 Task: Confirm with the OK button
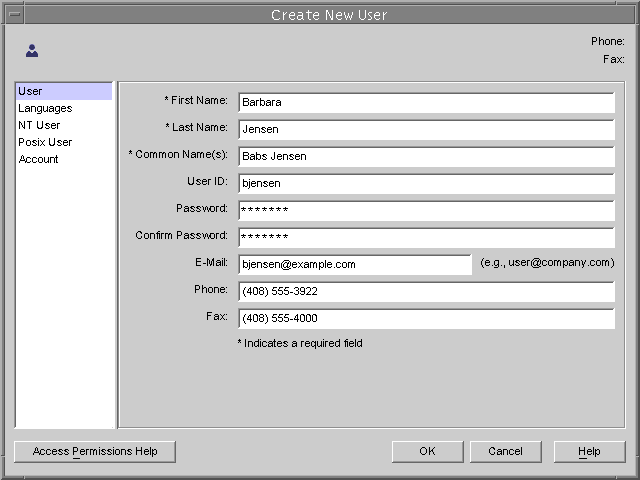pyautogui.click(x=427, y=451)
